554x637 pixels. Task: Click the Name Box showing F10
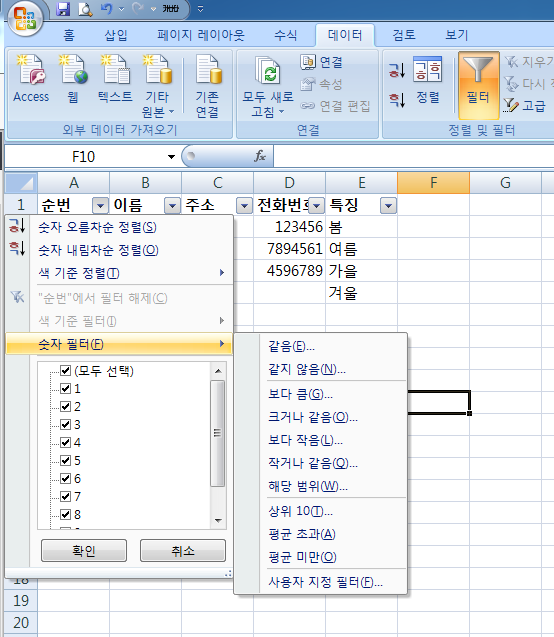pyautogui.click(x=84, y=157)
